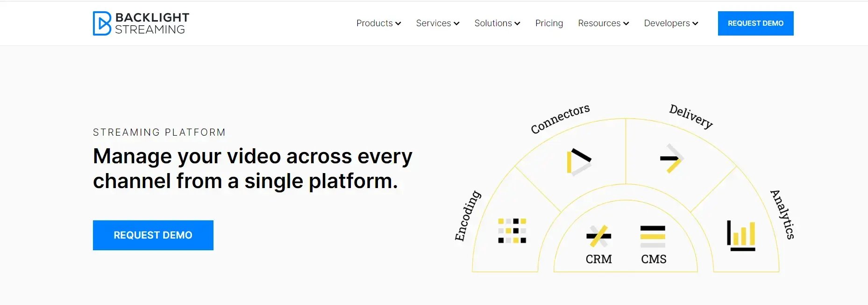Click the large hero REQUEST DEMO button

point(153,235)
